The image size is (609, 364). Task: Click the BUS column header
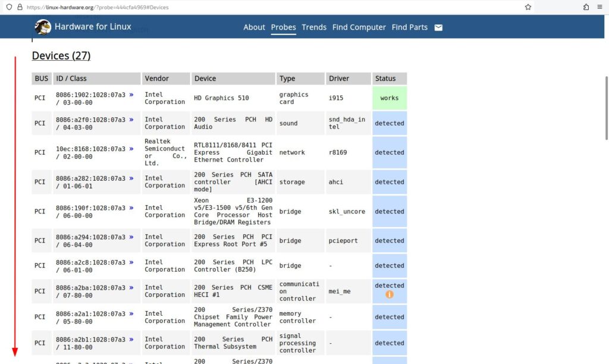(x=42, y=79)
